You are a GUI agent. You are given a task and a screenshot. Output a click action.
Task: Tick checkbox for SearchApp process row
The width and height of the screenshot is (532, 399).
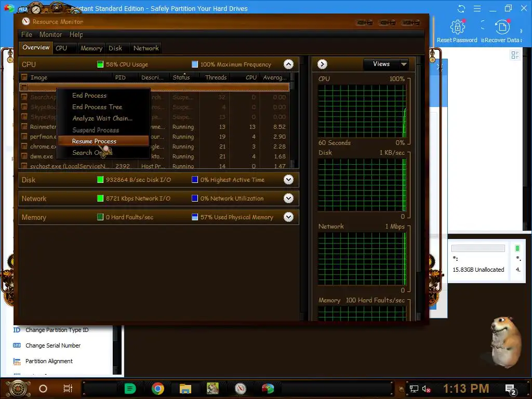[x=24, y=97]
